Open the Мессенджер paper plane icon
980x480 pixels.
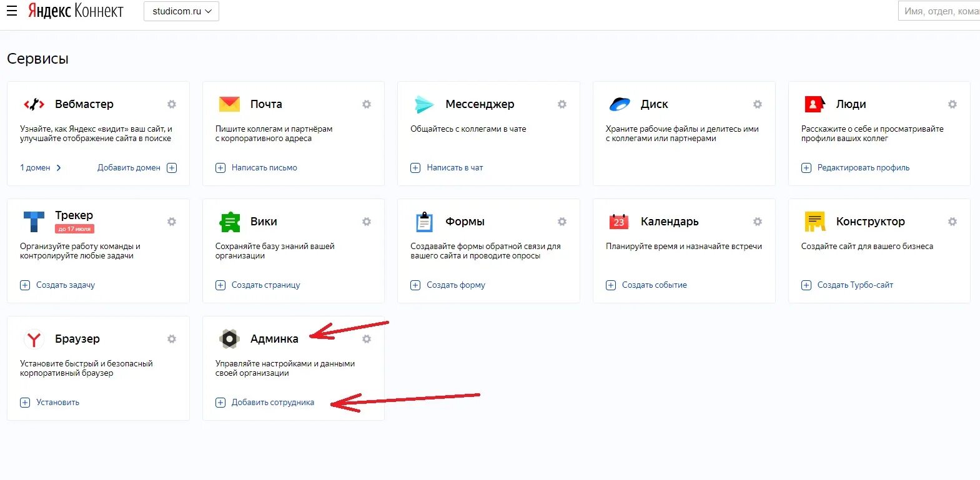tap(424, 104)
